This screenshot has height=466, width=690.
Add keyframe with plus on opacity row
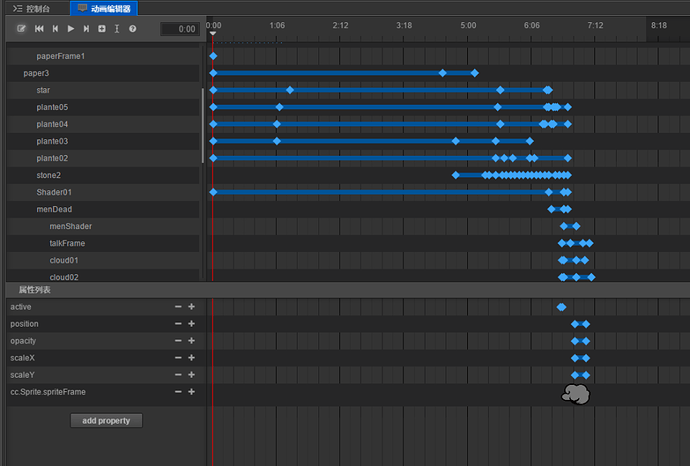pyautogui.click(x=191, y=341)
